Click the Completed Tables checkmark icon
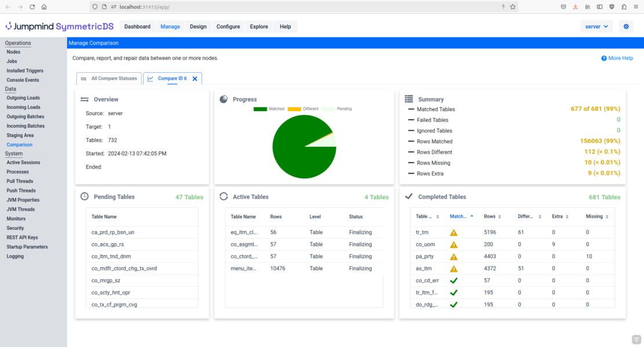The height and width of the screenshot is (347, 644). [409, 197]
